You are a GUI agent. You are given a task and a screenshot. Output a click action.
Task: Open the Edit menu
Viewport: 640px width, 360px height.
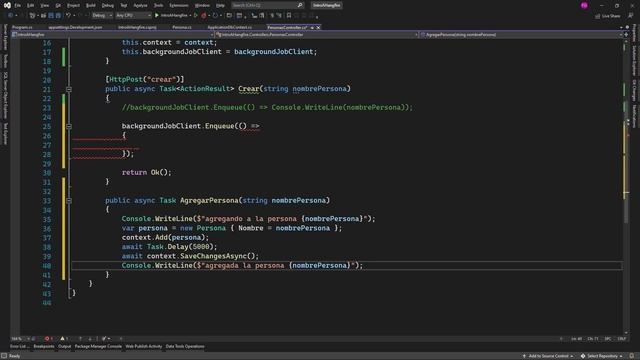[31, 5]
